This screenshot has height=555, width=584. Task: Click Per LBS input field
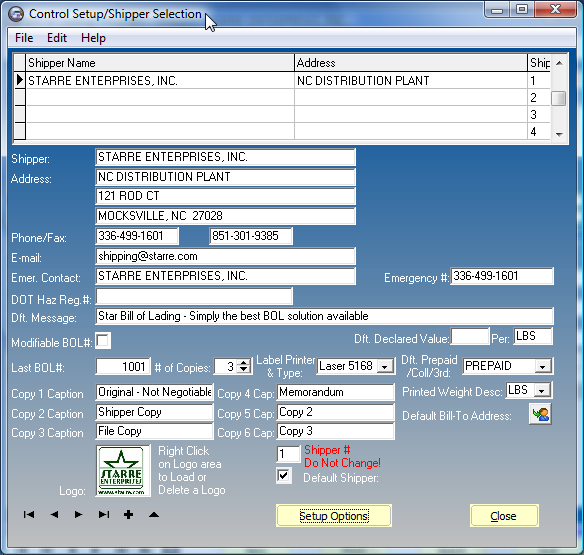click(x=533, y=336)
